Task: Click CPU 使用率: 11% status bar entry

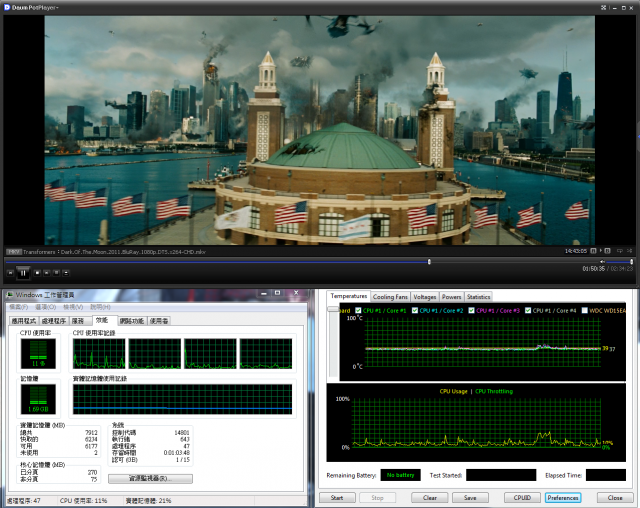Action: click(83, 501)
